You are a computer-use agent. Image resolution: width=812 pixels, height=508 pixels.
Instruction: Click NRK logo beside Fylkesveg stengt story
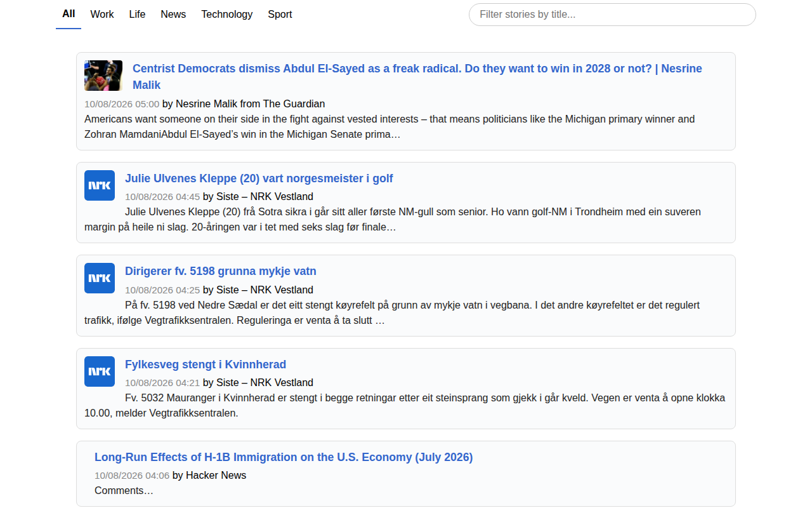100,371
